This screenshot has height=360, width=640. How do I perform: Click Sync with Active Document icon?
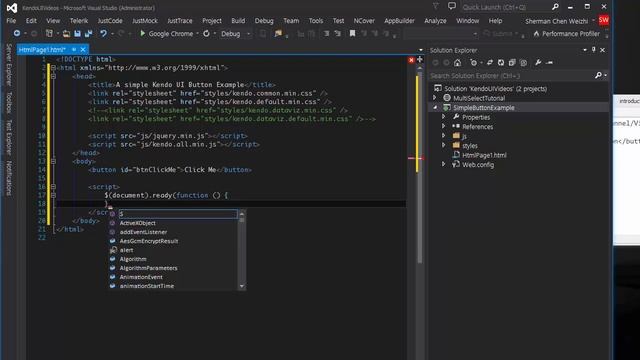[490, 62]
